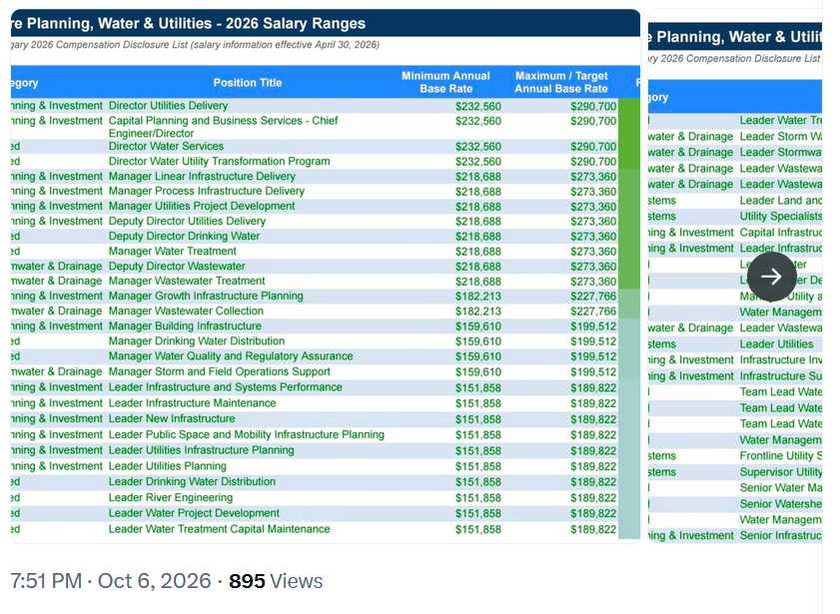Select "Manager Water Quality and Regulatory Assurance"
The height and width of the screenshot is (614, 840).
click(x=231, y=356)
